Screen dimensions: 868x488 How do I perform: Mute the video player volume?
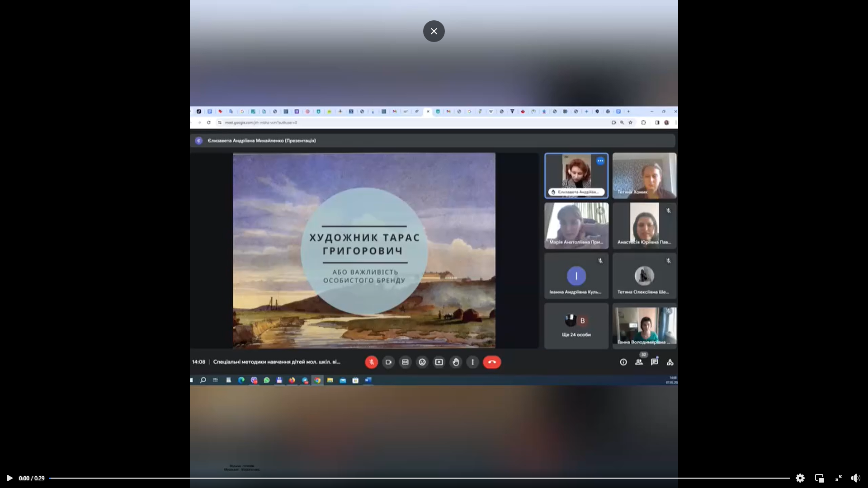[x=855, y=478]
